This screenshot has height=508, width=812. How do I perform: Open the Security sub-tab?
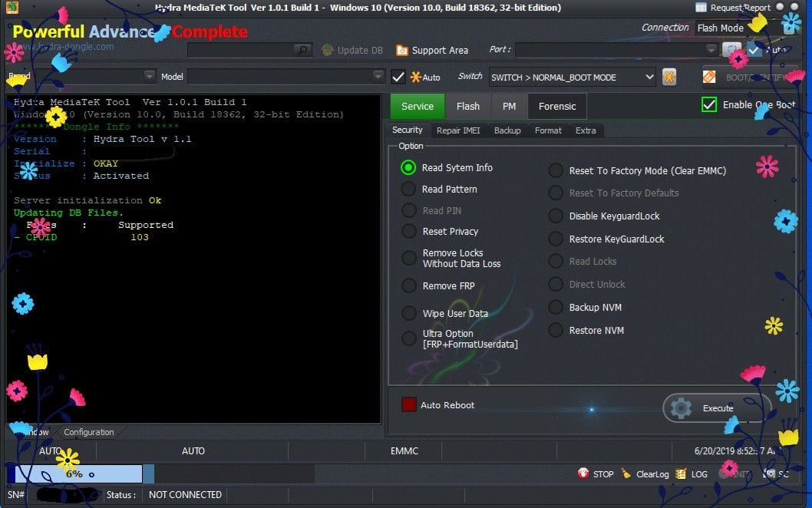pyautogui.click(x=407, y=130)
